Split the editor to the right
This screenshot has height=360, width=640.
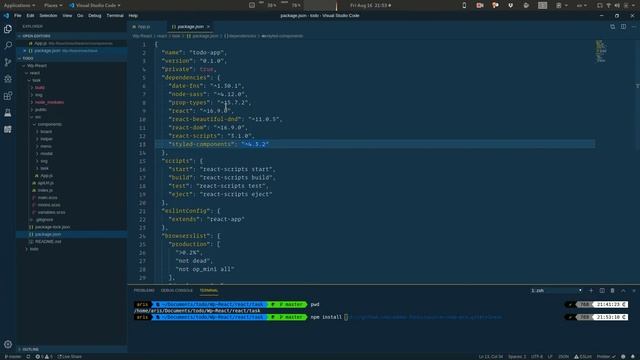623,27
